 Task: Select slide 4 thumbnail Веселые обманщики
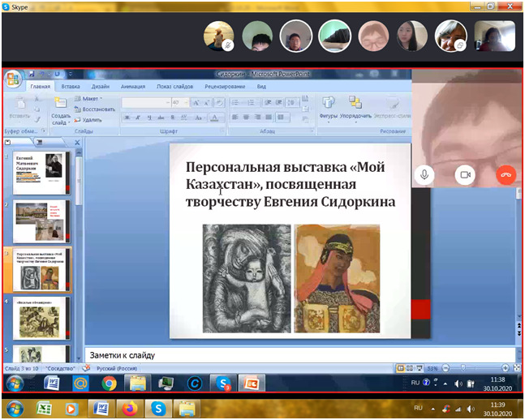point(42,316)
